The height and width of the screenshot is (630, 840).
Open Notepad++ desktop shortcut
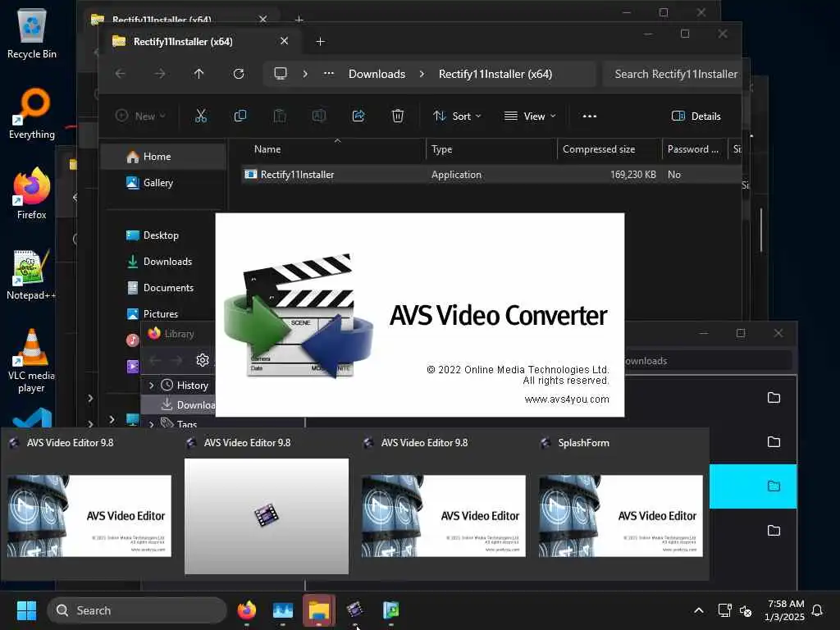coord(32,274)
